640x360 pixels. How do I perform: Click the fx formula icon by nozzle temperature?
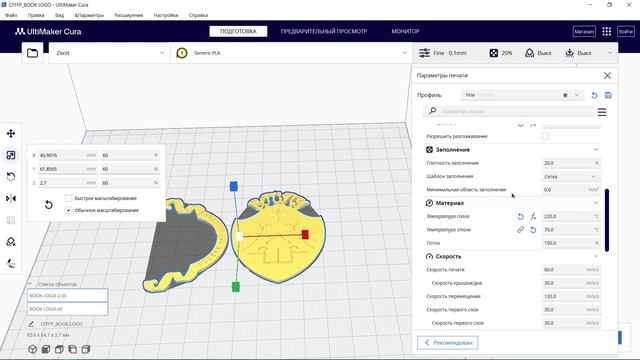[533, 216]
